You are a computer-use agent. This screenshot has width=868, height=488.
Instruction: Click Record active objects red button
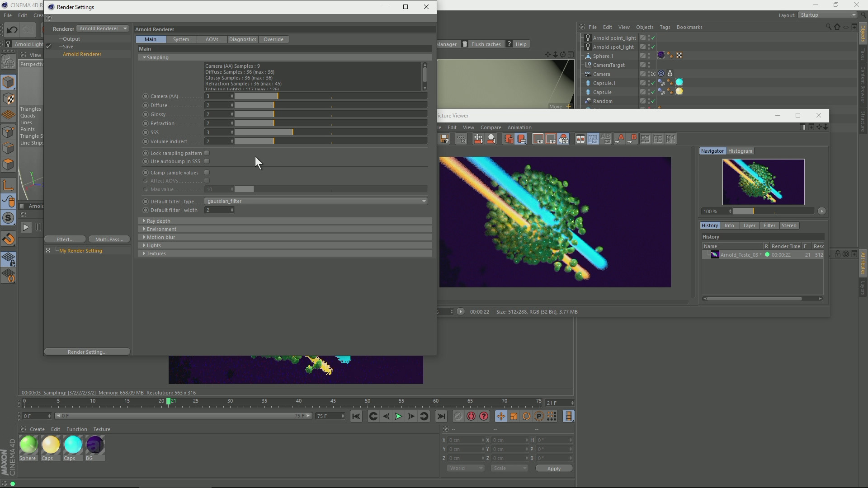(471, 416)
